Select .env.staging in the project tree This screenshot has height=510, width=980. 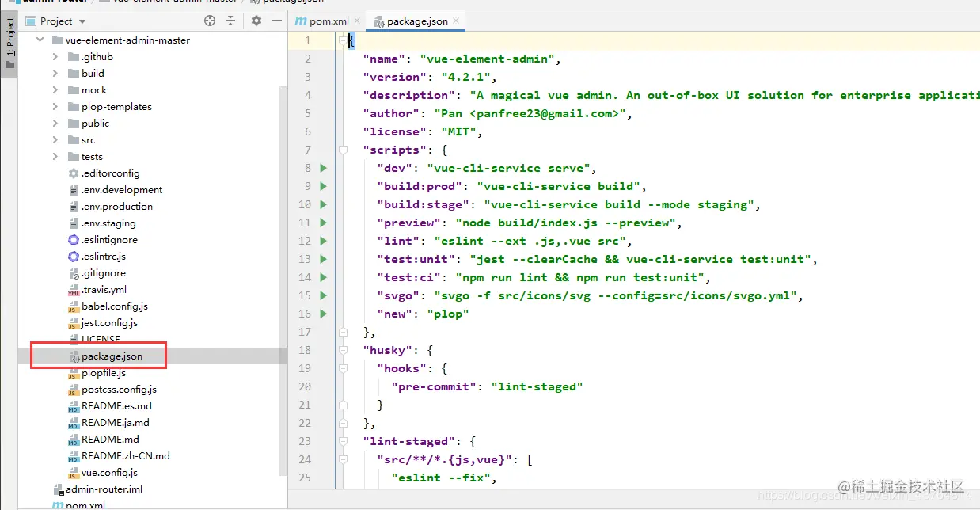[x=108, y=223]
